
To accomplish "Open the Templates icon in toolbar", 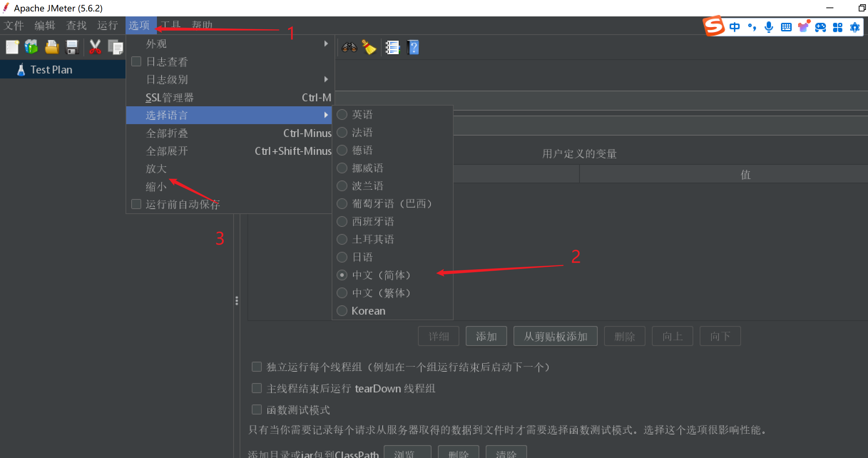I will click(x=31, y=47).
